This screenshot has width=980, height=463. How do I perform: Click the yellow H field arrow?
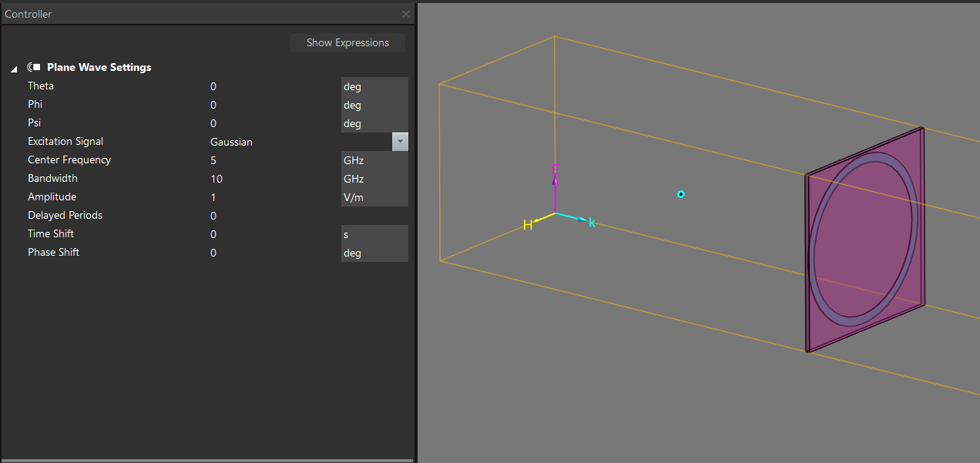click(538, 221)
